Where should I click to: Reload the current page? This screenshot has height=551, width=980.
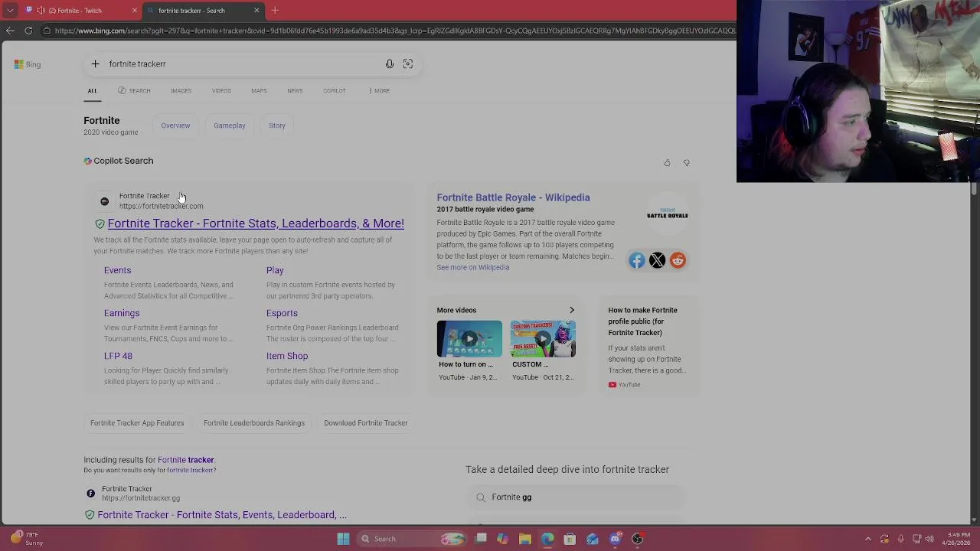[28, 31]
